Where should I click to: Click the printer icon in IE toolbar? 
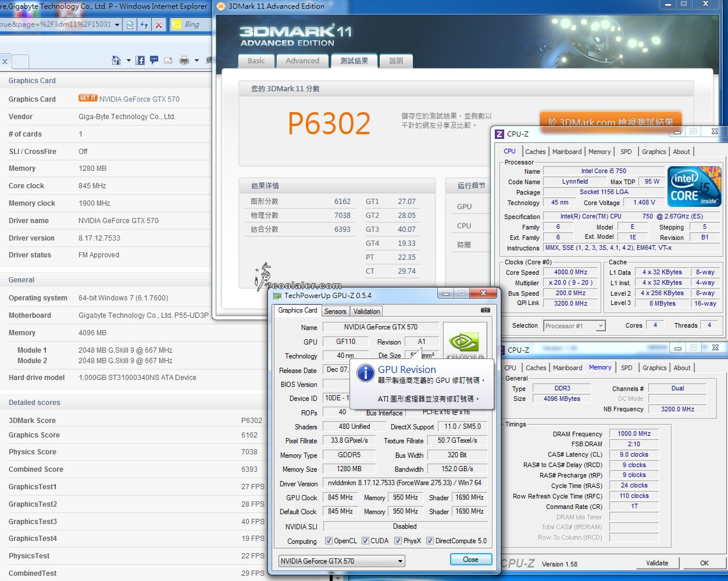point(184,60)
